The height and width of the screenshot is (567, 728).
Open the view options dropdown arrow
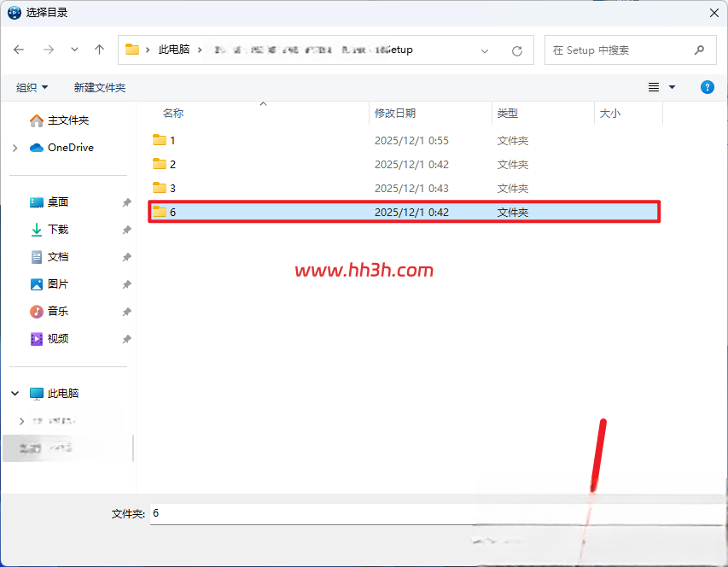point(672,87)
